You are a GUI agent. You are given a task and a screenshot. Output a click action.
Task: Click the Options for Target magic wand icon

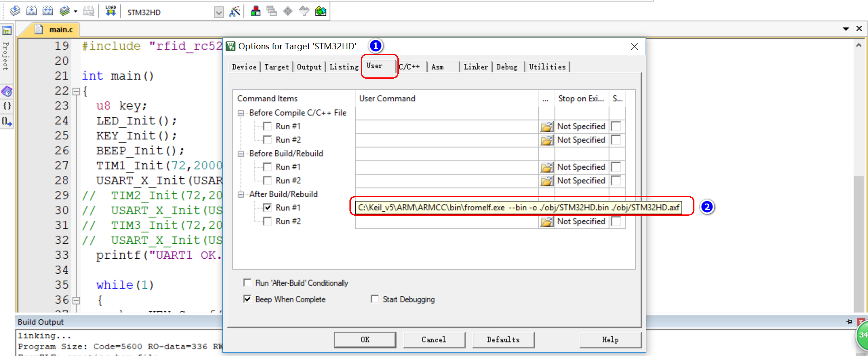point(235,11)
